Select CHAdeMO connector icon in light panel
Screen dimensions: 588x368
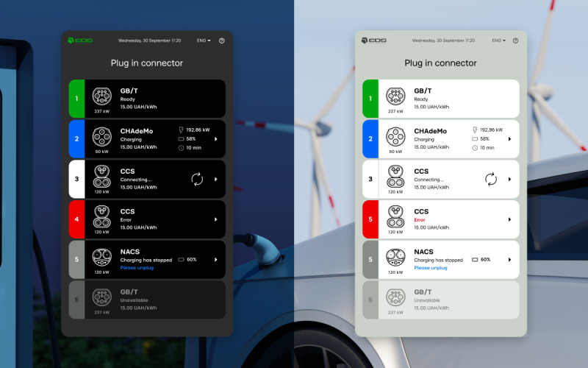395,136
